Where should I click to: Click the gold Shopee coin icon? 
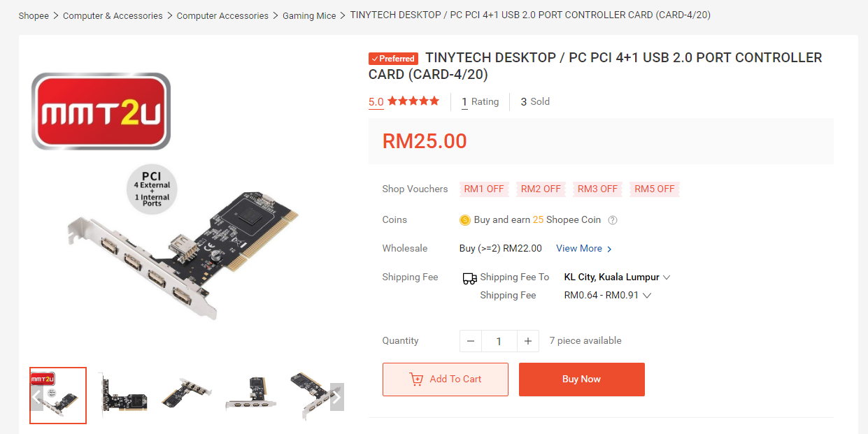(x=465, y=220)
